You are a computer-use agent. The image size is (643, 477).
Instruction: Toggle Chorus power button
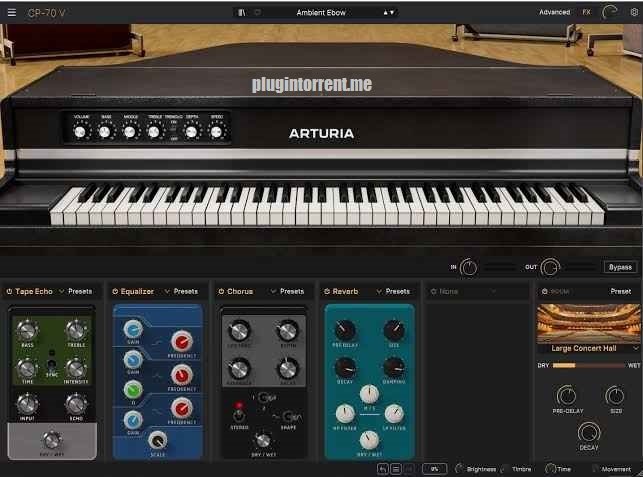tap(221, 292)
